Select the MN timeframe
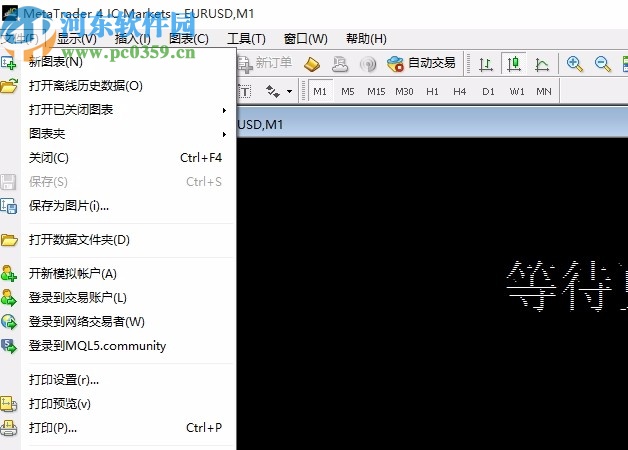This screenshot has height=450, width=628. click(543, 92)
